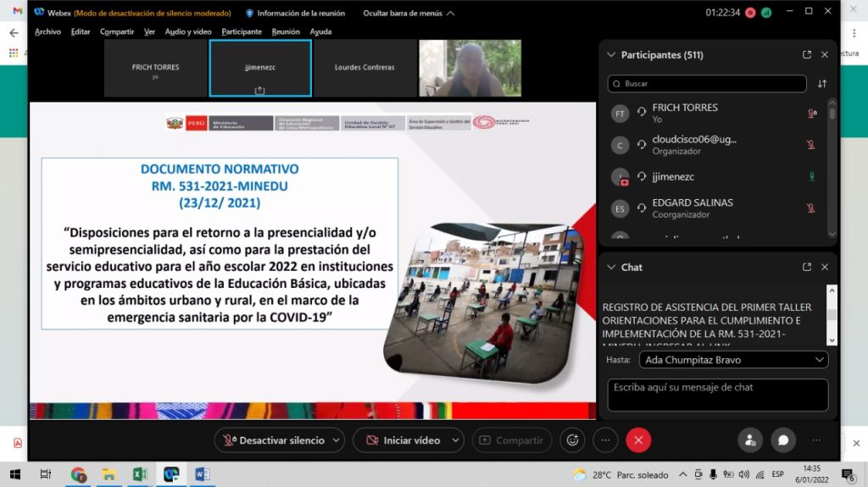
Task: Open the Participante menu
Action: click(242, 31)
